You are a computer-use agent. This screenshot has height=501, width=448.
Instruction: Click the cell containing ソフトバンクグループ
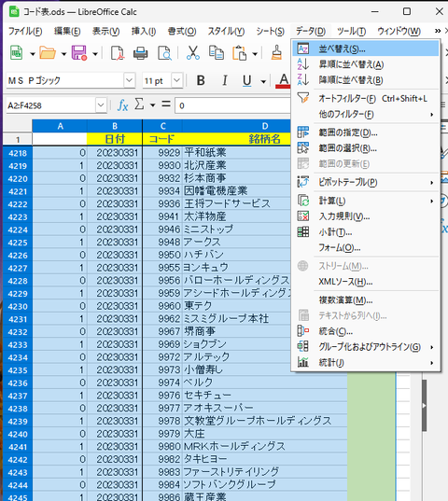click(265, 485)
